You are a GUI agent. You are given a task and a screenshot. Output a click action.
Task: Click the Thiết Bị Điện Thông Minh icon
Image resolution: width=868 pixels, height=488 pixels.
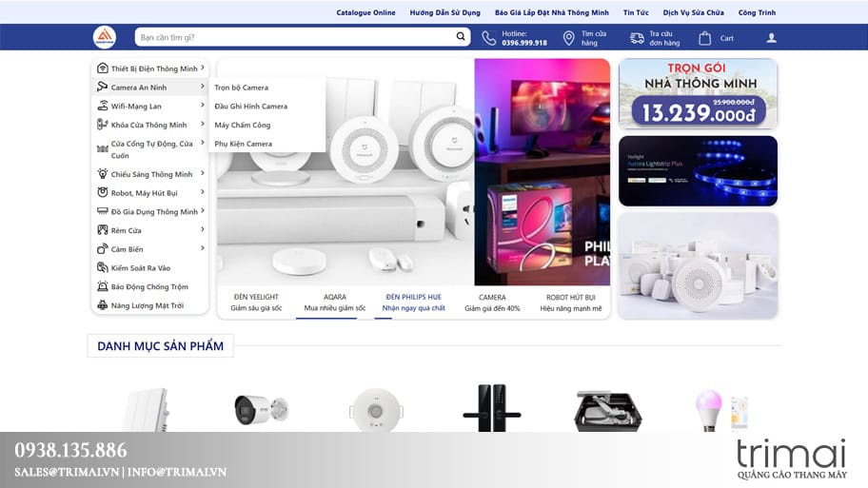click(x=103, y=68)
